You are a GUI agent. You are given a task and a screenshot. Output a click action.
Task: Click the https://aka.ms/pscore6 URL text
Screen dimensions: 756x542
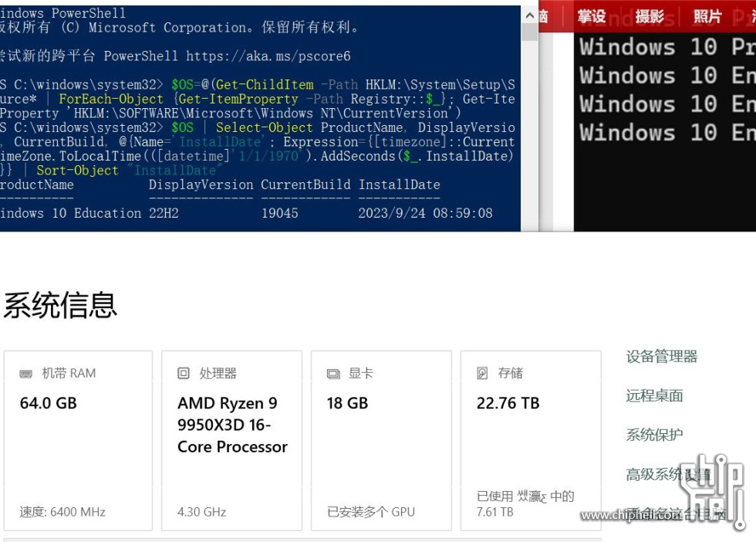268,56
